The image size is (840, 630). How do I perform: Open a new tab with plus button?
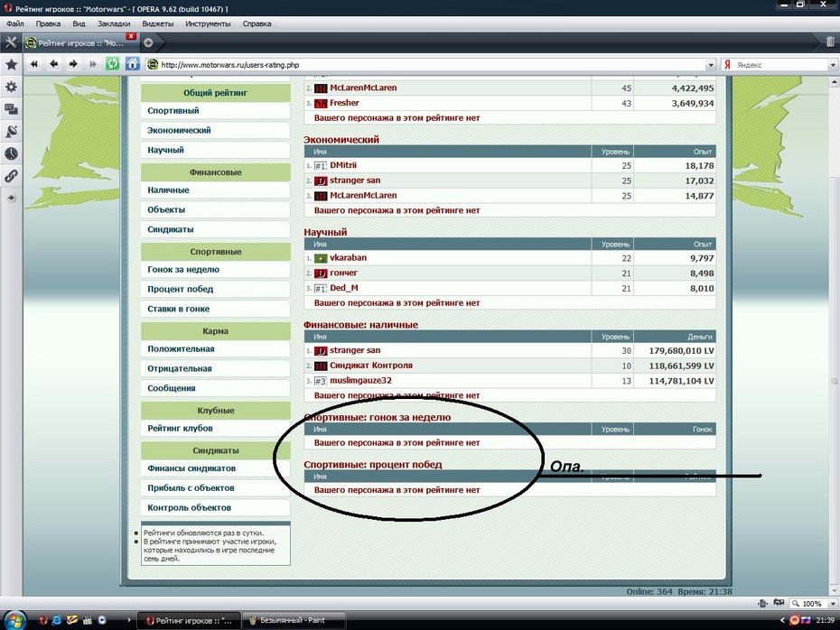click(148, 42)
